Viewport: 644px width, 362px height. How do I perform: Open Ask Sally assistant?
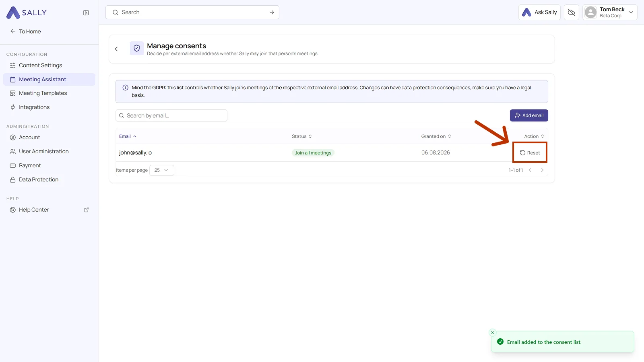tap(539, 12)
